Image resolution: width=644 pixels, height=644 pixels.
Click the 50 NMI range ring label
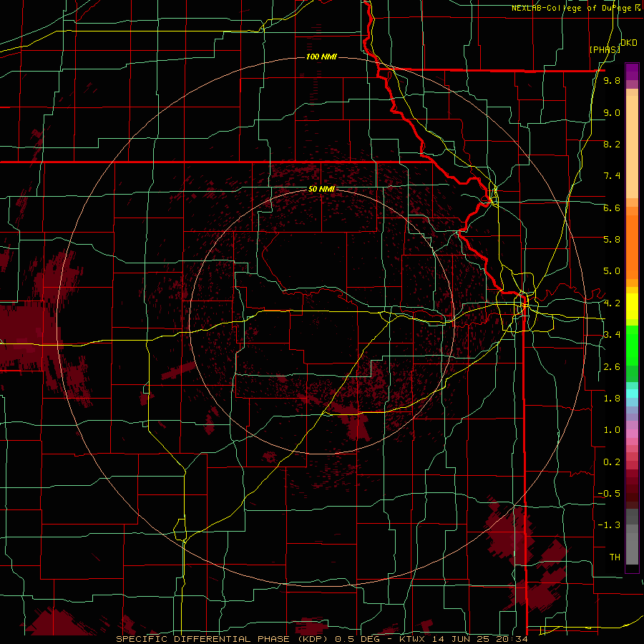click(321, 189)
